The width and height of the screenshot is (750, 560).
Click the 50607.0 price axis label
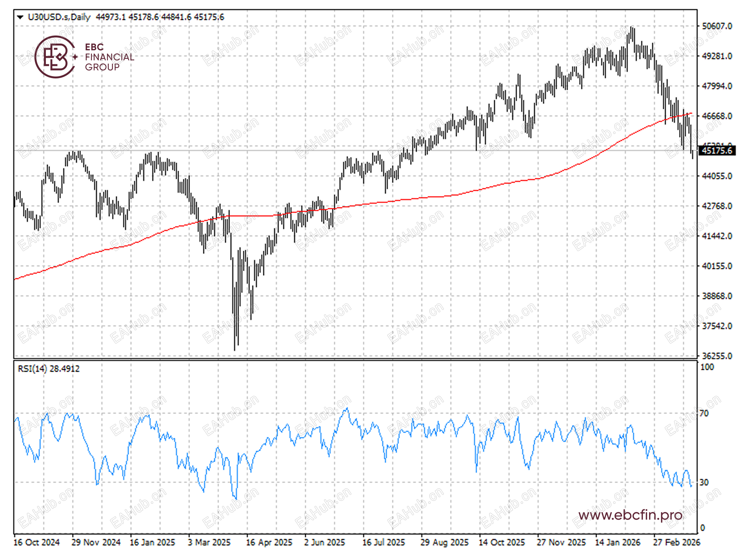717,26
